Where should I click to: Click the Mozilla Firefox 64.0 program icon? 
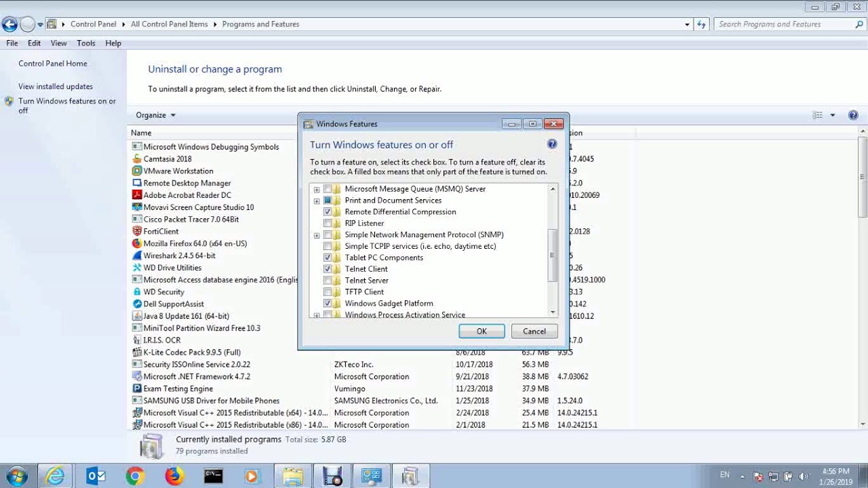137,243
